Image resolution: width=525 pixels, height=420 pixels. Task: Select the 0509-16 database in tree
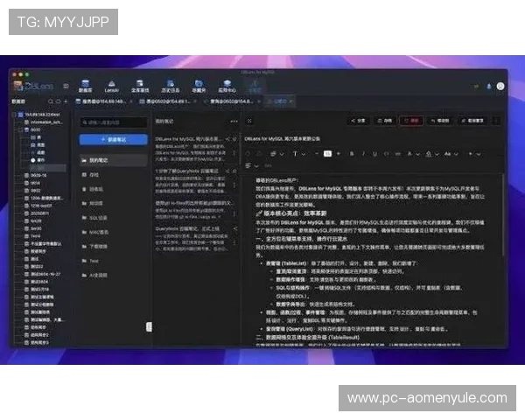point(36,175)
